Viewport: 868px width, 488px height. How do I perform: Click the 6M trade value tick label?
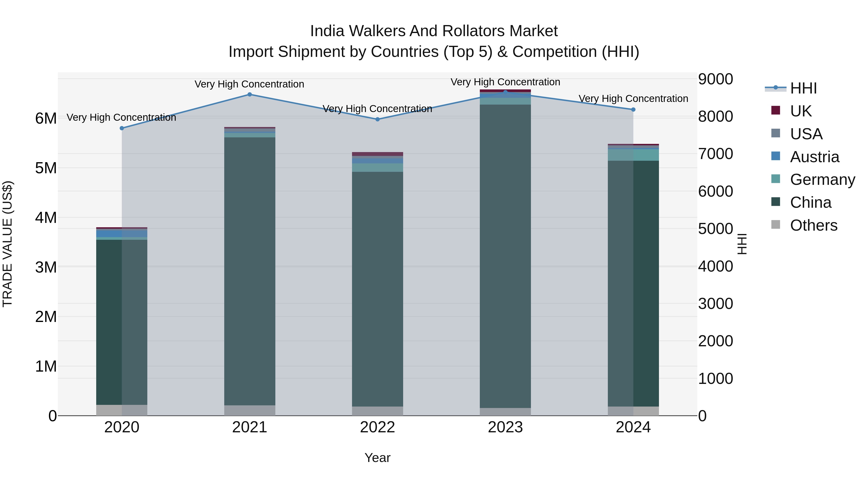tap(46, 119)
